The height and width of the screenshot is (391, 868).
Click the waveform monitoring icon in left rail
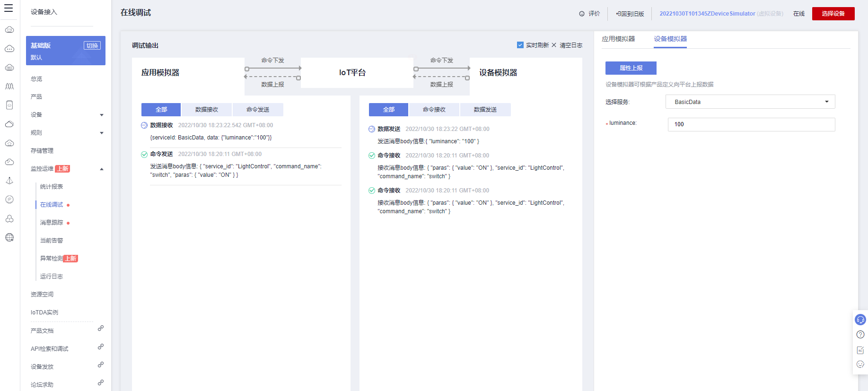tap(9, 87)
